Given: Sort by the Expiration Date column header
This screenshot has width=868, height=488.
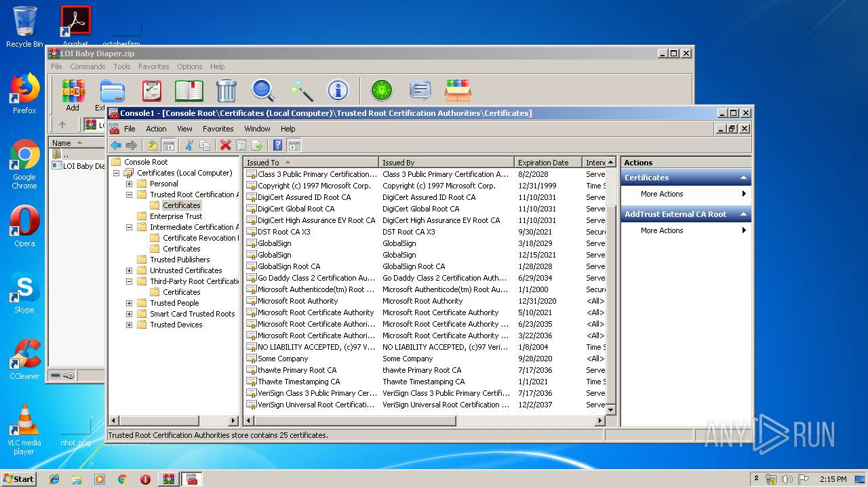Looking at the screenshot, I should (548, 163).
